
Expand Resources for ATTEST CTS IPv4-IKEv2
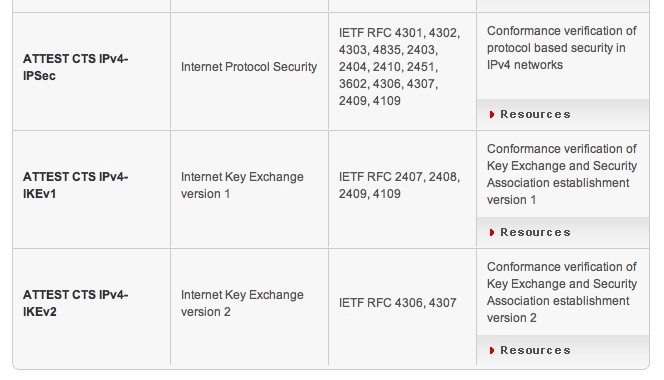(535, 350)
